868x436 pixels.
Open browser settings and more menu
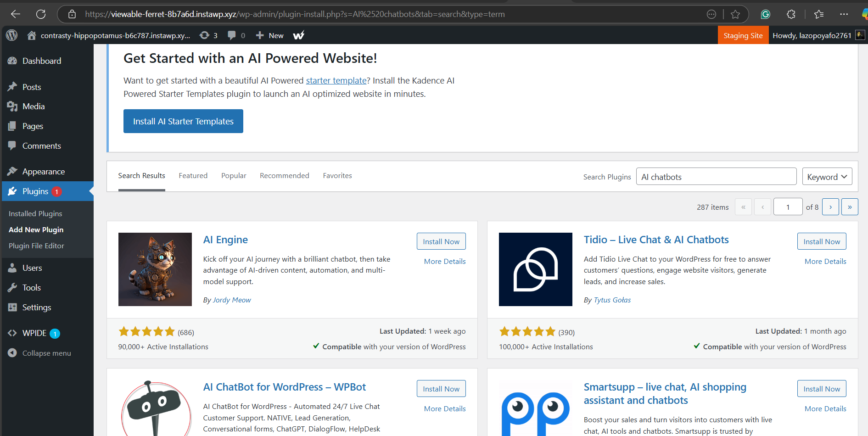click(x=844, y=14)
